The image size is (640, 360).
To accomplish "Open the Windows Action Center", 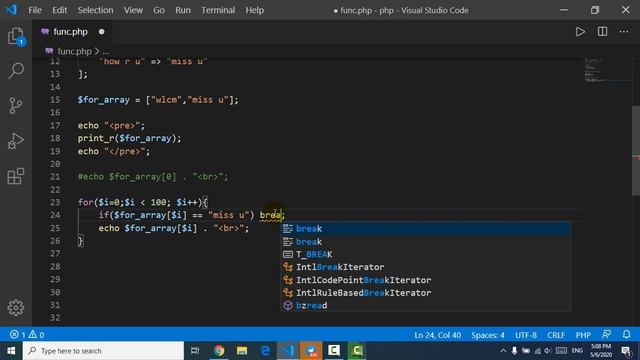I will pos(627,351).
